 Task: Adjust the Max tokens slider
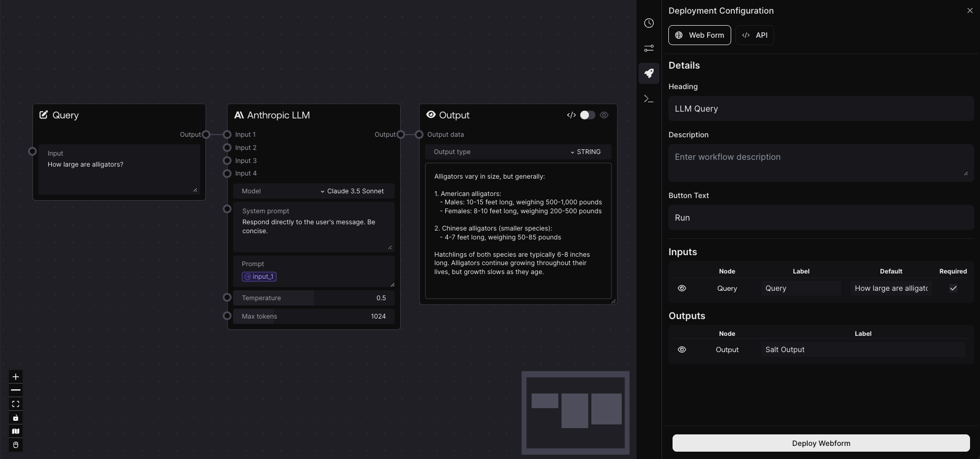coord(314,316)
